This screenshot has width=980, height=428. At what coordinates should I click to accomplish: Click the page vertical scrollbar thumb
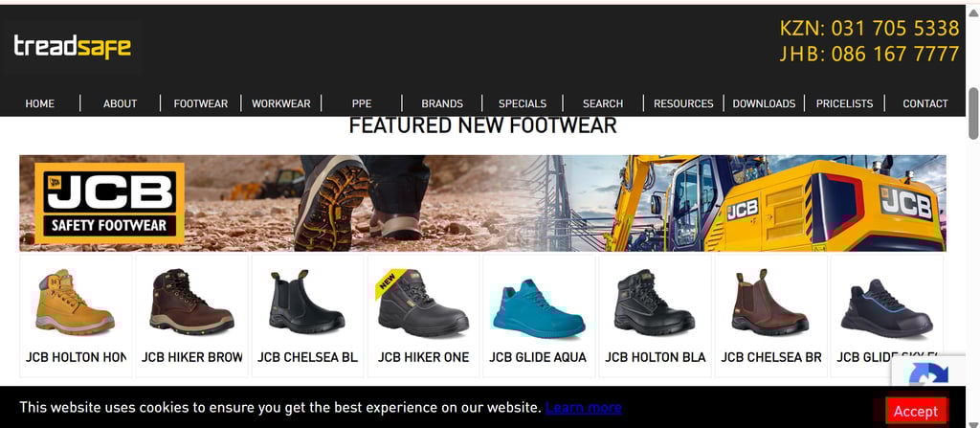click(973, 113)
